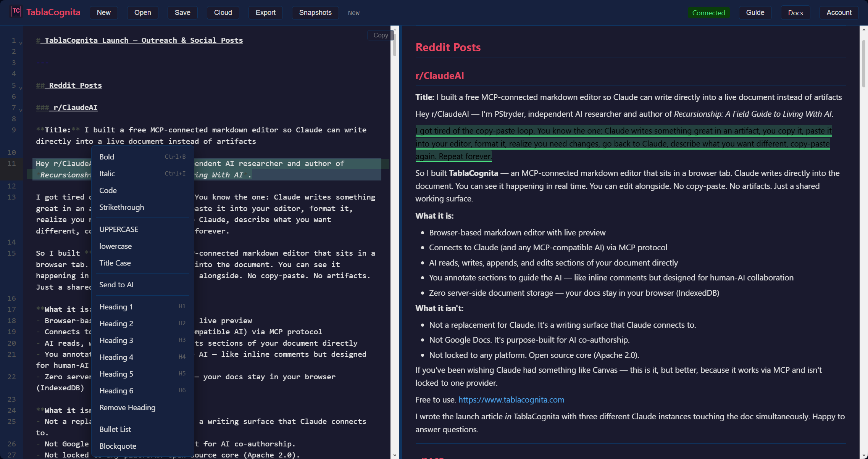Open the Account menu
Screen dimensions: 868x459
(839, 12)
